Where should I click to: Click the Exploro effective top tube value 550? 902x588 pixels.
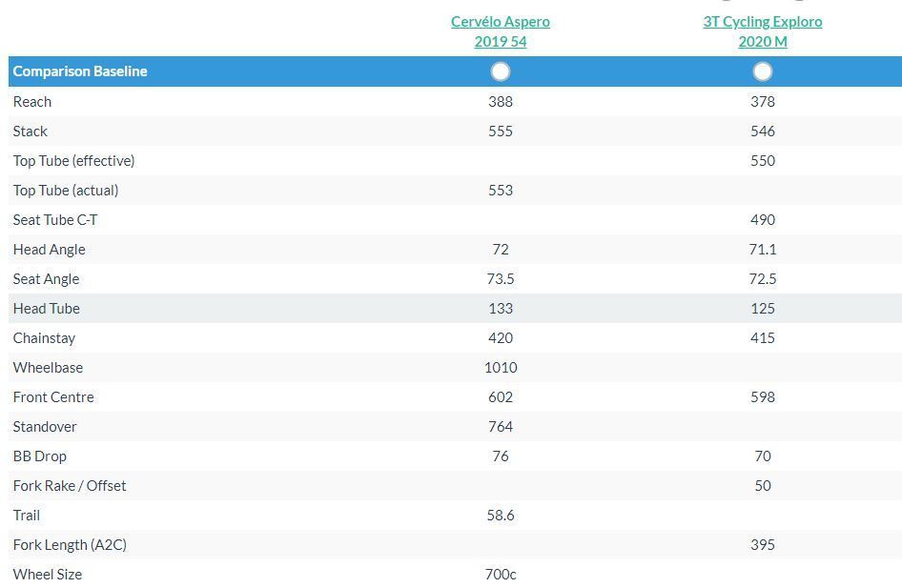(762, 161)
